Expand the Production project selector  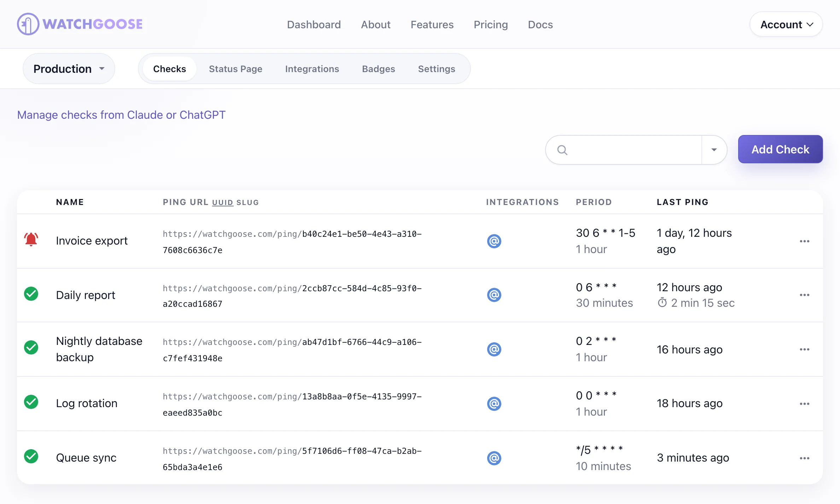[69, 69]
